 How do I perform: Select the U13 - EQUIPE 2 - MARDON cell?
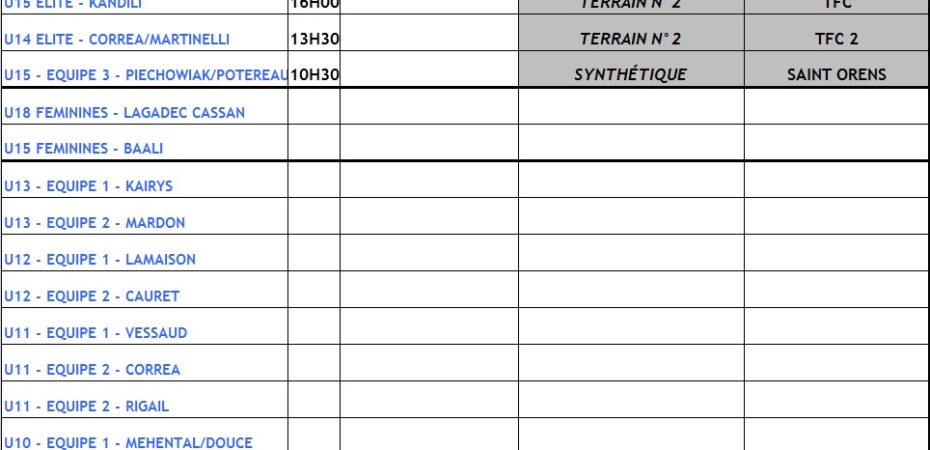95,223
